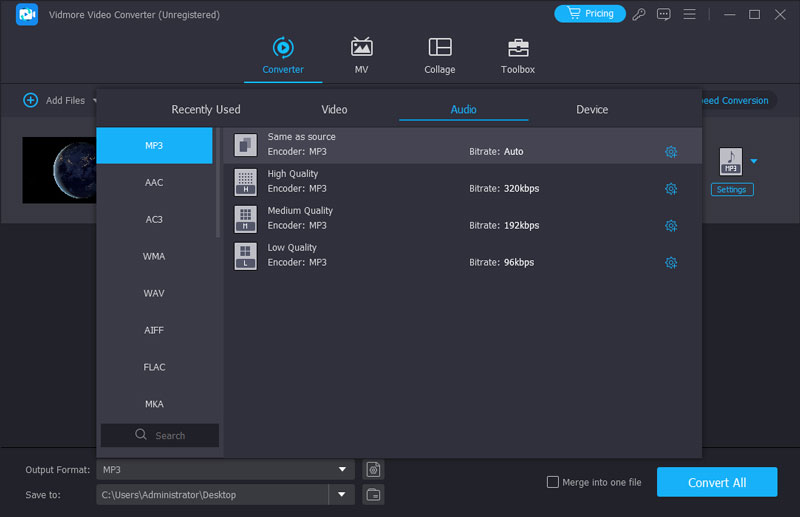Click the custom profile icon beside Output Format
Screen dimensions: 800x517
373,469
